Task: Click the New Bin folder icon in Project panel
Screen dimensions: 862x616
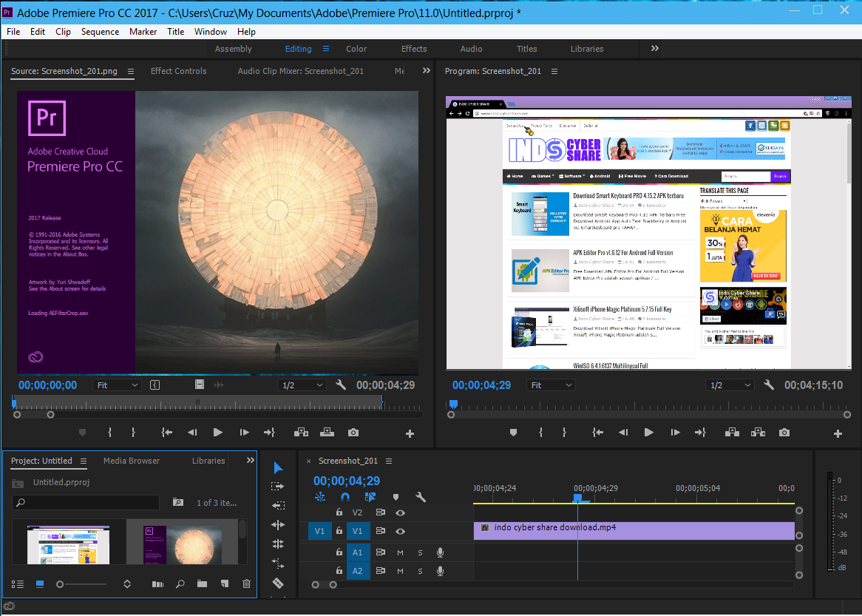Action: 202,584
